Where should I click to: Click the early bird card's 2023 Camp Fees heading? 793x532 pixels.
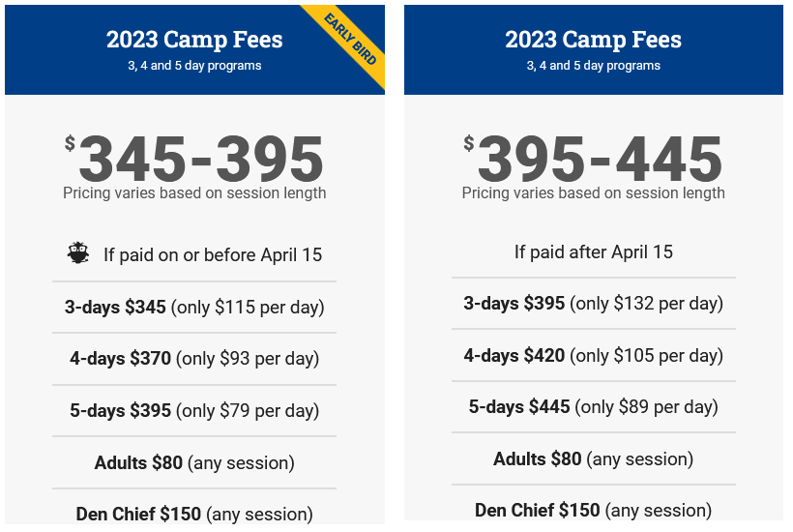tap(194, 41)
